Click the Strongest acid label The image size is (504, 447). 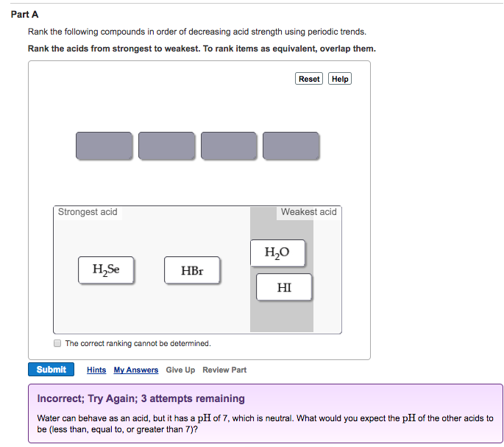coord(88,212)
